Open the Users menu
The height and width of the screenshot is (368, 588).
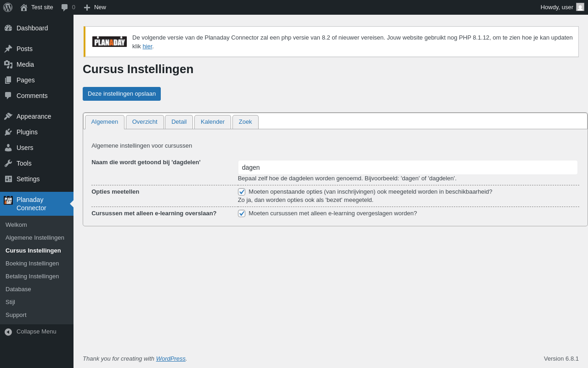[25, 148]
